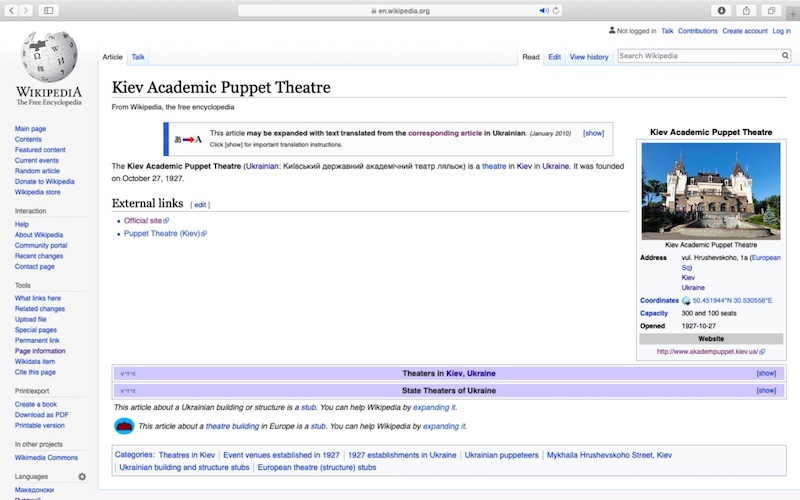
Task: Open Featured content sidebar link
Action: tap(40, 149)
